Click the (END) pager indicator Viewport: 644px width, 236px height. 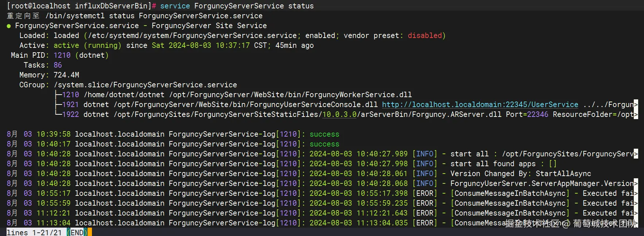(77, 232)
